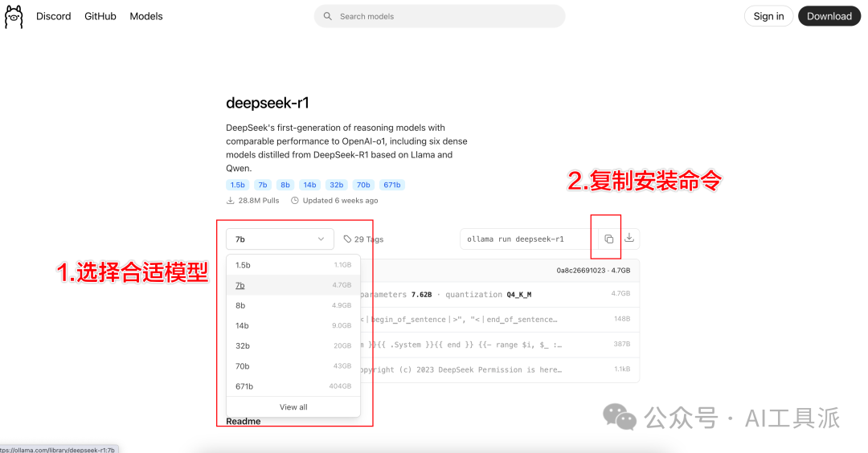Choose 32b 20GB in the dropdown list

coord(293,345)
